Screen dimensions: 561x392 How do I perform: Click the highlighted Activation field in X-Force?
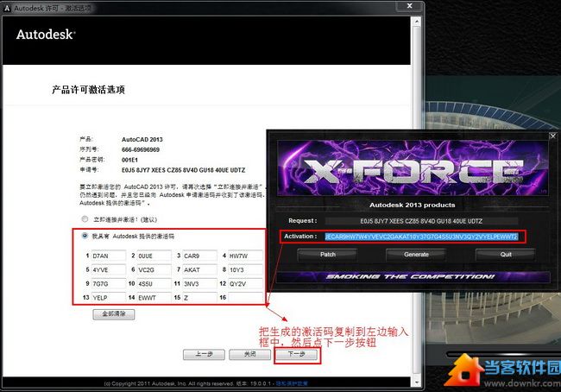pos(421,237)
